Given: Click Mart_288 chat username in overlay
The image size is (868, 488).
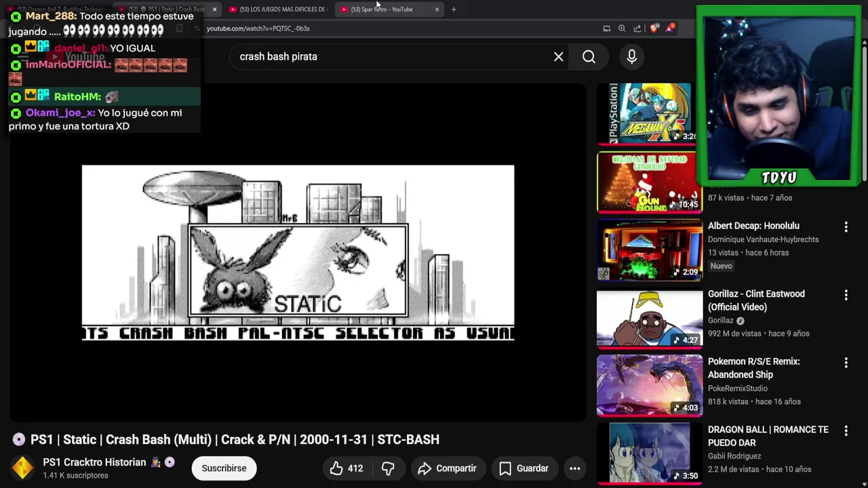Looking at the screenshot, I should pyautogui.click(x=50, y=16).
